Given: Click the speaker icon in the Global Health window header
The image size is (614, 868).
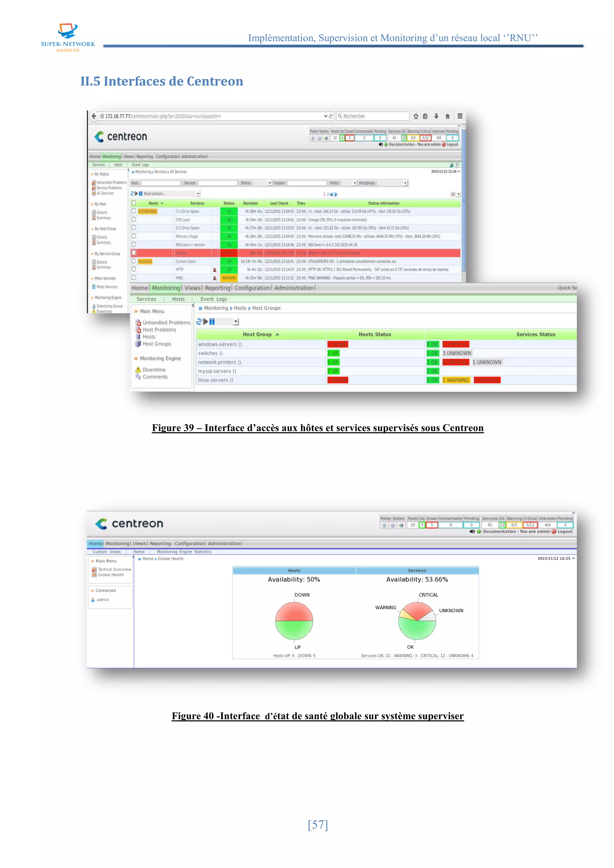Looking at the screenshot, I should pyautogui.click(x=472, y=531).
